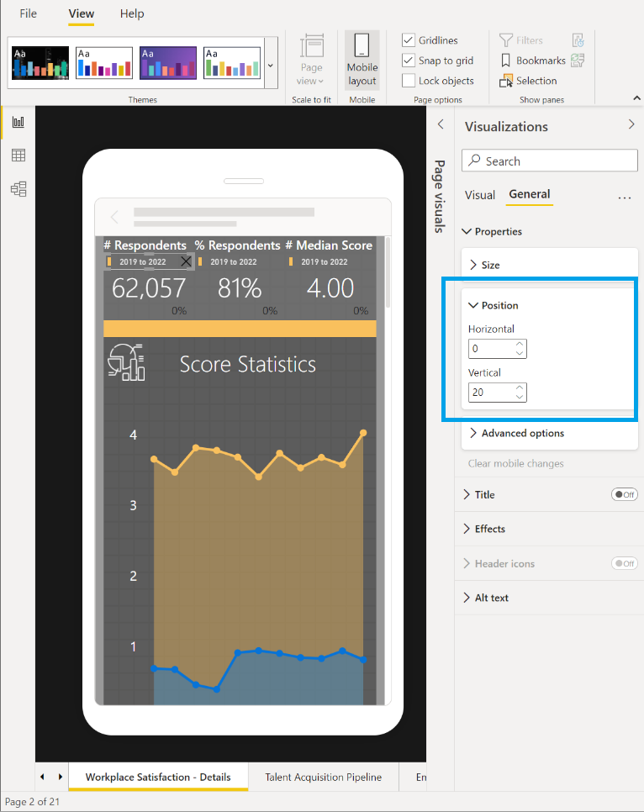Select the purple gradient theme thumbnail

pyautogui.click(x=168, y=63)
